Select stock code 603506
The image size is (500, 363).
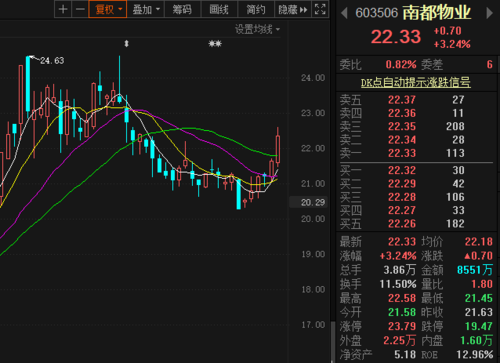click(x=377, y=13)
